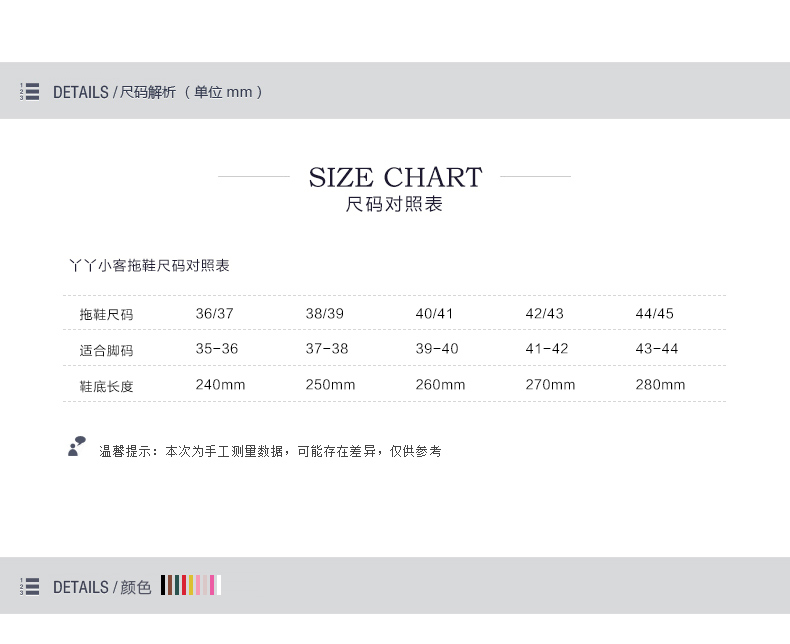
Task: Select slipper size 40/41
Action: pos(434,313)
